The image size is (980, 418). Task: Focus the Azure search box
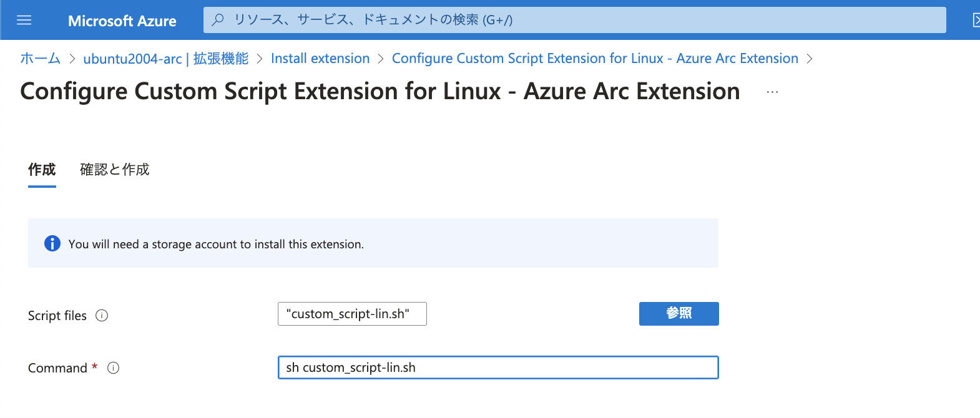pos(574,20)
